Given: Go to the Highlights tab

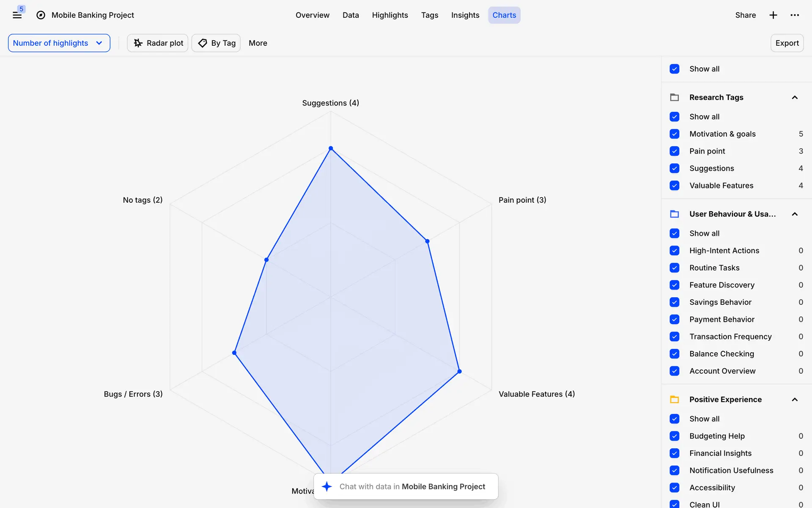Looking at the screenshot, I should pos(390,15).
